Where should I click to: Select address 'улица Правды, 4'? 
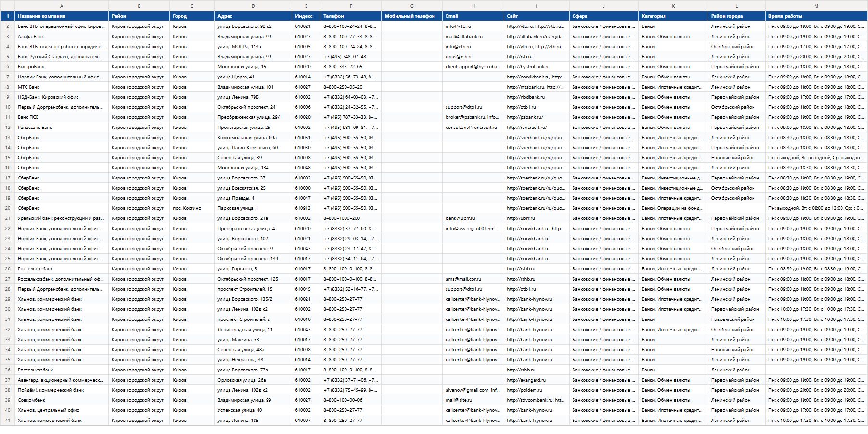coord(253,198)
